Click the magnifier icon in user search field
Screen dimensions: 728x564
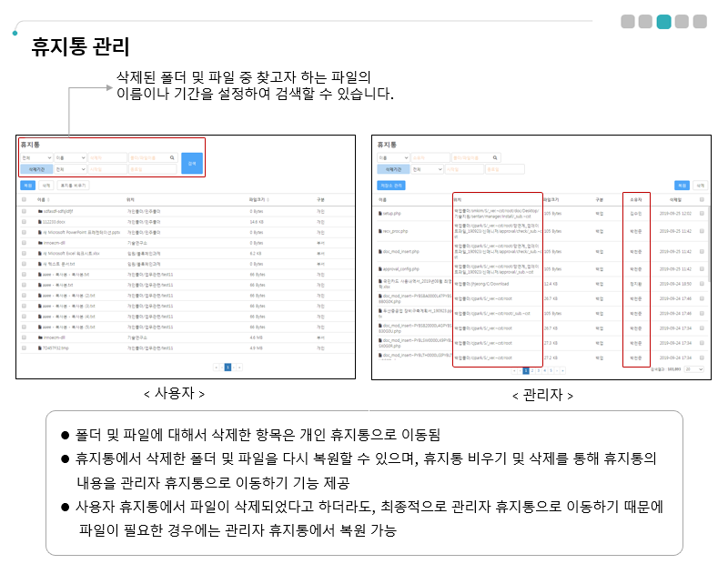(172, 157)
